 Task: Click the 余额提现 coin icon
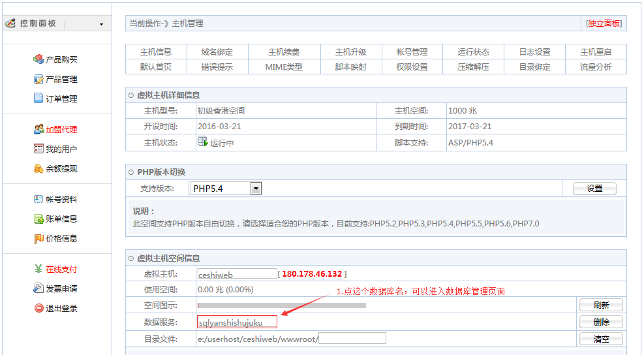pyautogui.click(x=38, y=168)
